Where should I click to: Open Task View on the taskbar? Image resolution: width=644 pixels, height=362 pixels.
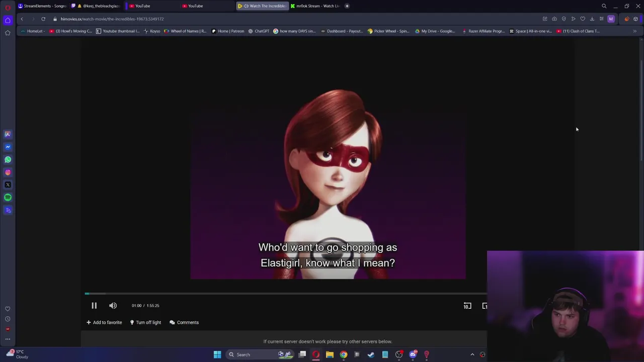tap(302, 354)
